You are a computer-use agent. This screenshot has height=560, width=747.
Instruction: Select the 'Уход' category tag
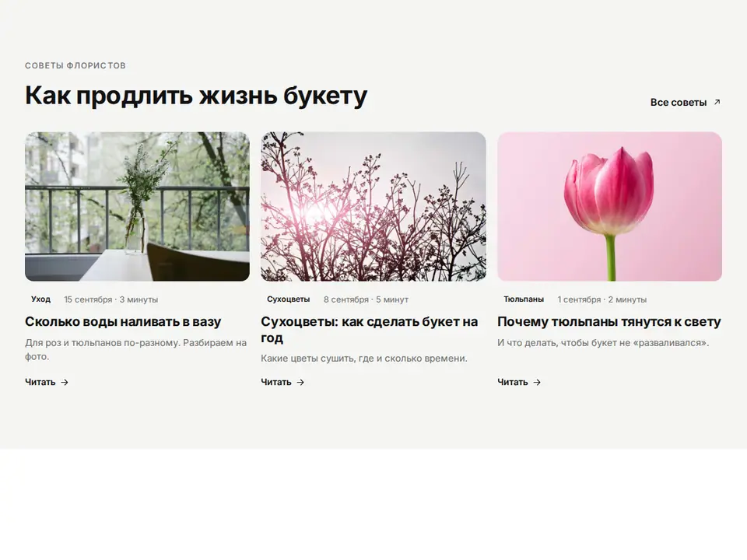coord(41,299)
